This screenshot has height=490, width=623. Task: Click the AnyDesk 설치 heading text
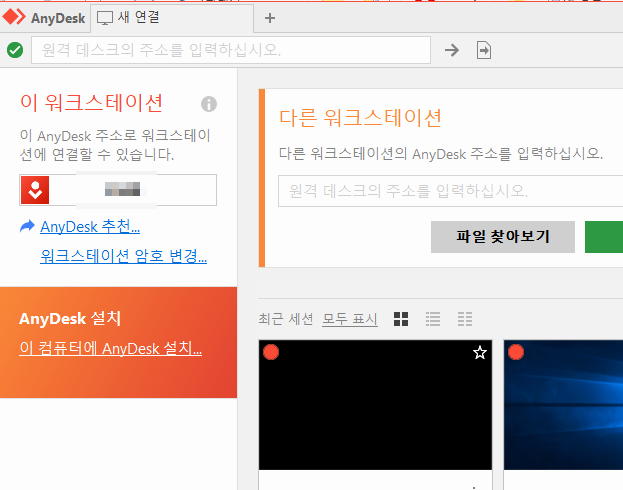click(70, 318)
